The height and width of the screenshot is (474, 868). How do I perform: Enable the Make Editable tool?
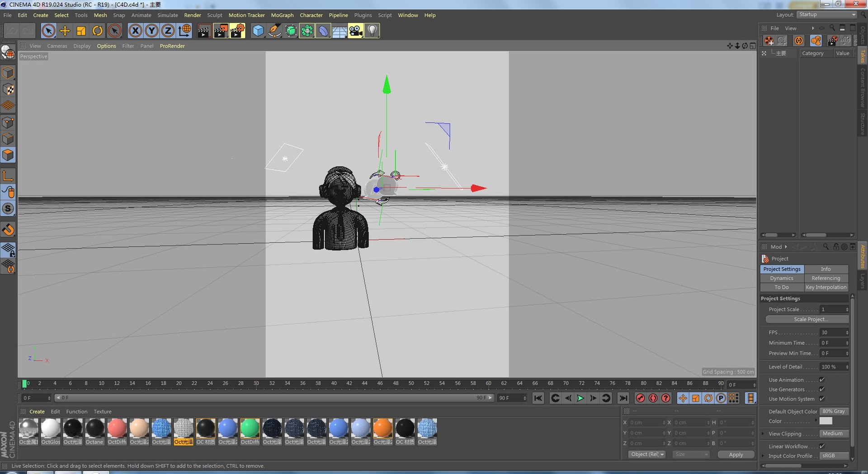(8, 52)
